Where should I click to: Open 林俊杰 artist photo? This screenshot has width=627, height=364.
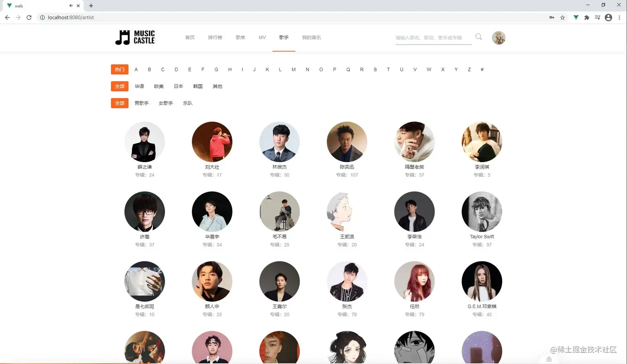tap(279, 142)
